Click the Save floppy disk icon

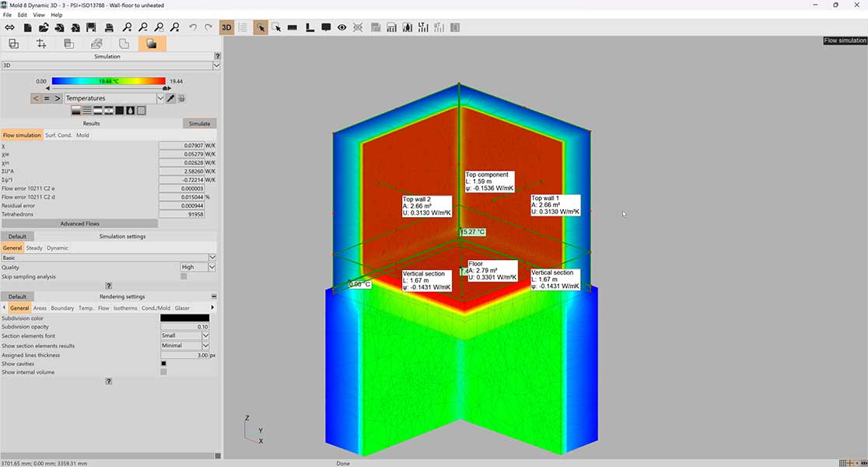(92, 27)
